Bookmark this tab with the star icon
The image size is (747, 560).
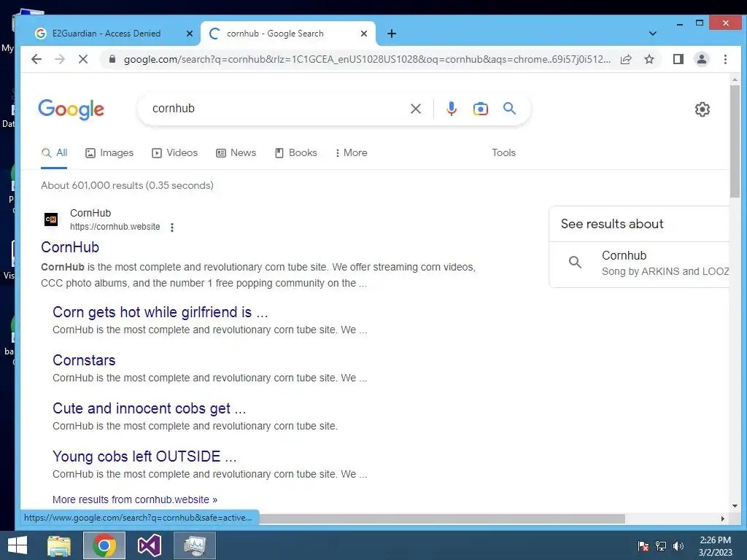coord(649,59)
